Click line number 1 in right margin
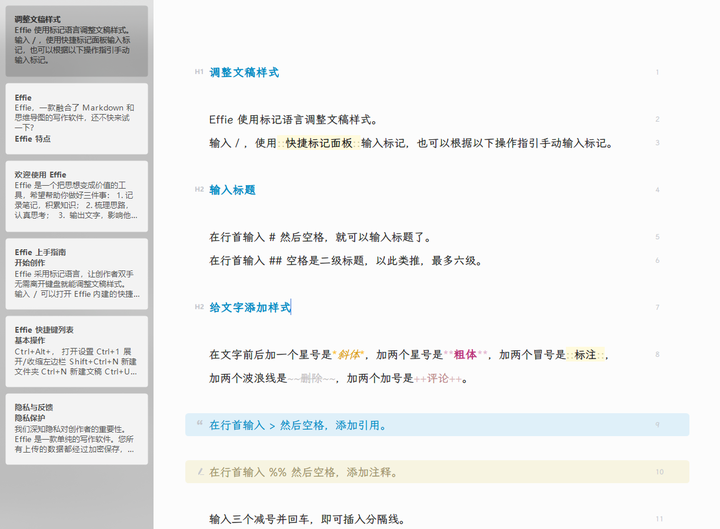Screen dimensions: 720x529 [x=658, y=73]
